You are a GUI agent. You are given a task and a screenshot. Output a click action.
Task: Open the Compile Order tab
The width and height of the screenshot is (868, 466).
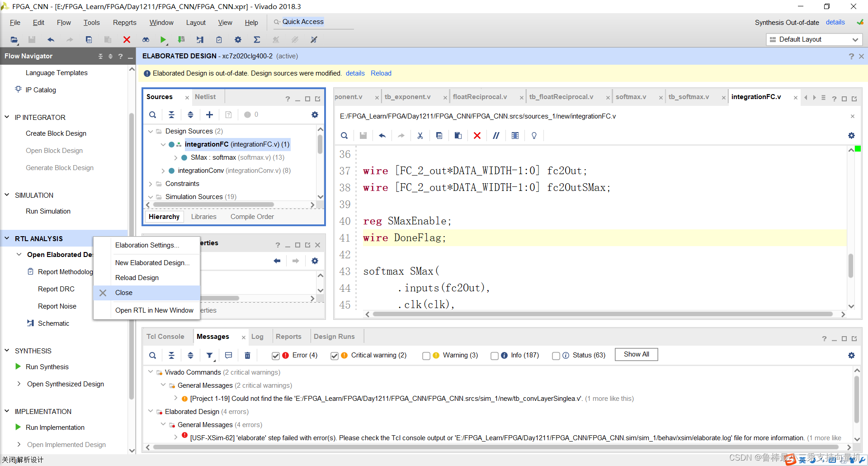point(252,217)
